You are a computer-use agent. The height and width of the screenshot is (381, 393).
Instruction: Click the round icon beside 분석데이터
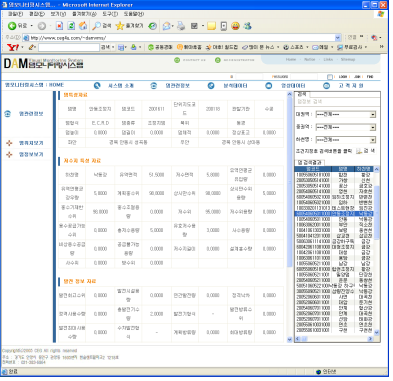click(x=211, y=86)
